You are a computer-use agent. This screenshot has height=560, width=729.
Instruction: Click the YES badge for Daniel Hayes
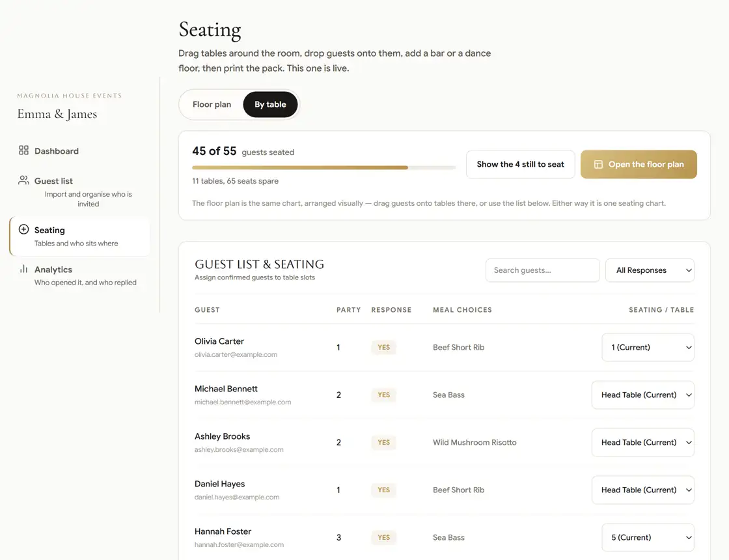point(383,490)
